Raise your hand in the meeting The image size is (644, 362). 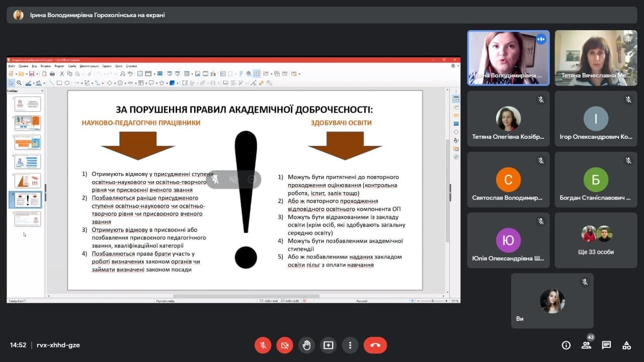click(306, 345)
